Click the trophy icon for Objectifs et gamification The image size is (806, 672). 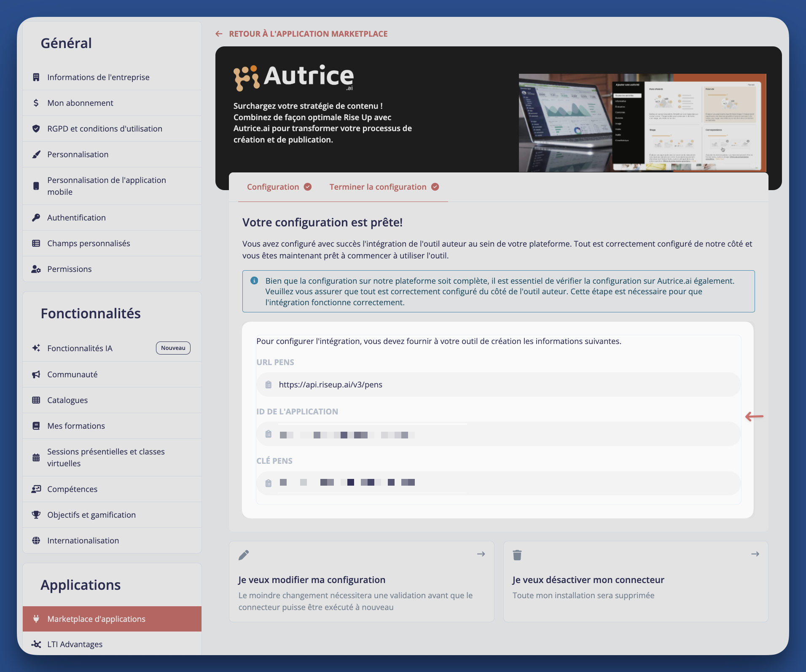(x=36, y=514)
